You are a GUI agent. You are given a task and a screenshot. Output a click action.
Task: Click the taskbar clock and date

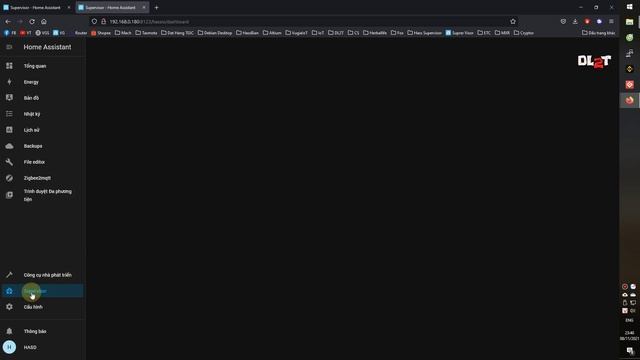629,336
